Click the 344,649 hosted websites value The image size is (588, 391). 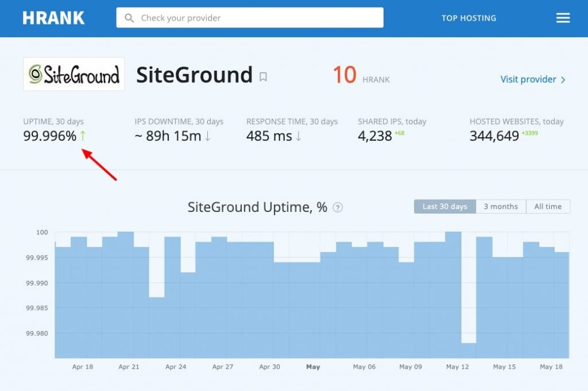tap(494, 136)
